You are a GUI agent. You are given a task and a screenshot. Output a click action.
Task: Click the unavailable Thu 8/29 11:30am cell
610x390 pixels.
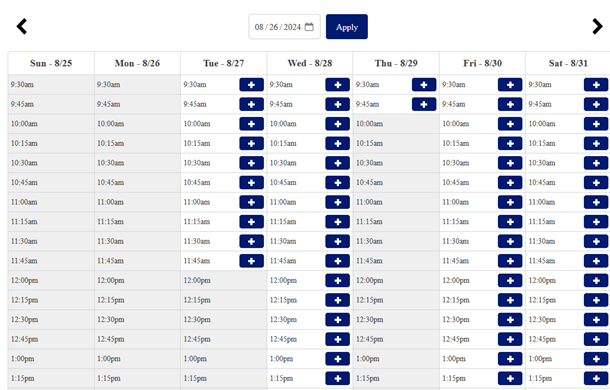[x=396, y=241]
